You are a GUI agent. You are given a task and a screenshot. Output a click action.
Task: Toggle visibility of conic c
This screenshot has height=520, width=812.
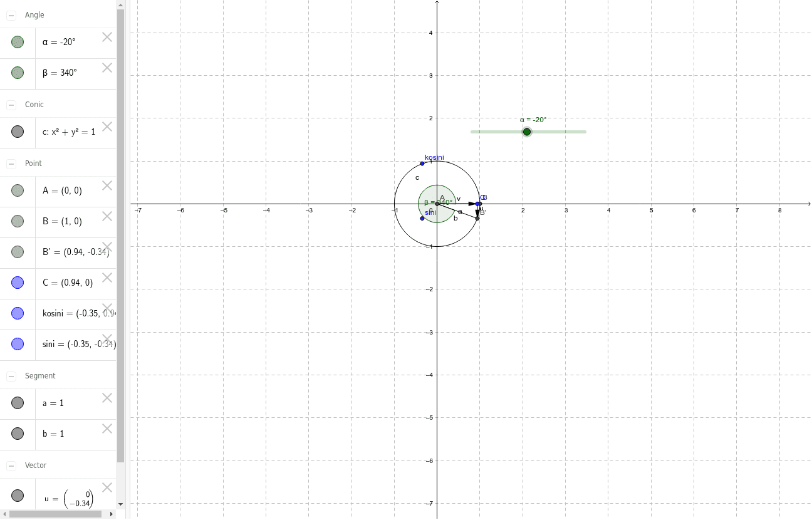pyautogui.click(x=18, y=132)
